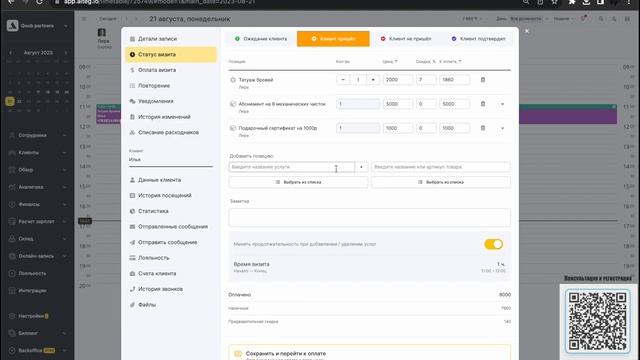The height and width of the screenshot is (360, 640).
Task: Expand Абонемент row details arrow
Action: (502, 104)
